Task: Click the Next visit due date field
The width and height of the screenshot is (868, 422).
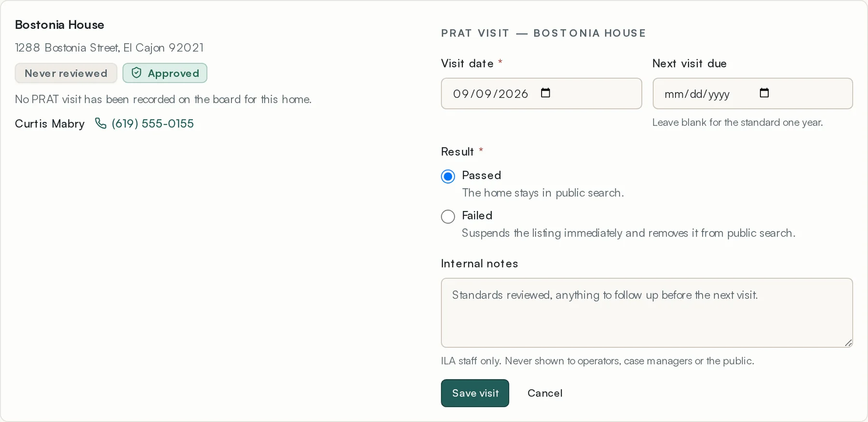Action: tap(752, 93)
